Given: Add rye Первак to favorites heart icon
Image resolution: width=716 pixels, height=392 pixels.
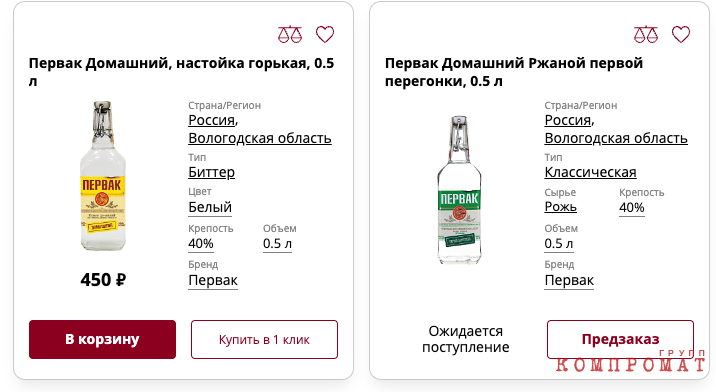Looking at the screenshot, I should point(681,34).
